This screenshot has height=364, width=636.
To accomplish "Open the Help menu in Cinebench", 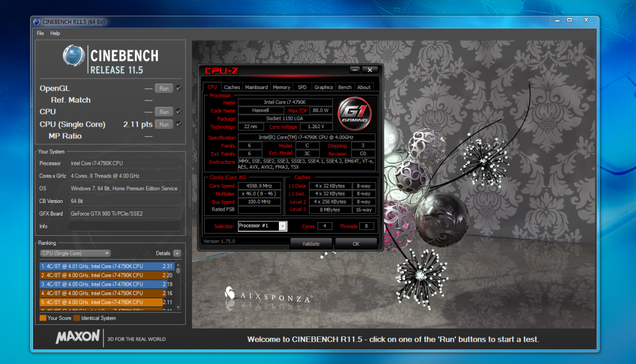I will point(55,33).
